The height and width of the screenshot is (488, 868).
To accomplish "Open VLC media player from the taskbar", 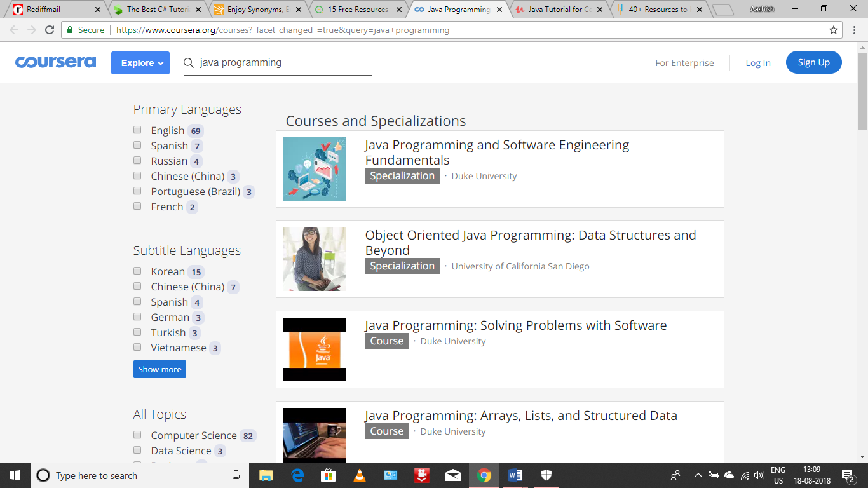I will 359,475.
